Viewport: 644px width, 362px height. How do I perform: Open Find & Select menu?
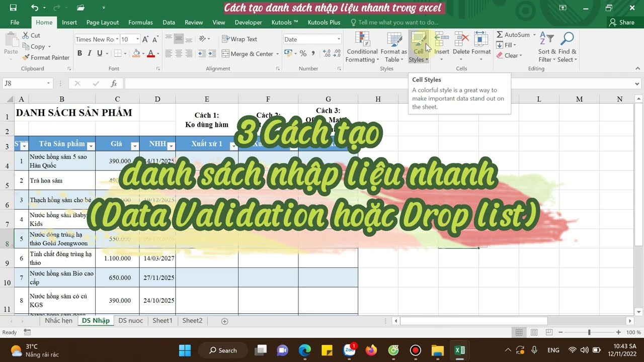(x=567, y=47)
